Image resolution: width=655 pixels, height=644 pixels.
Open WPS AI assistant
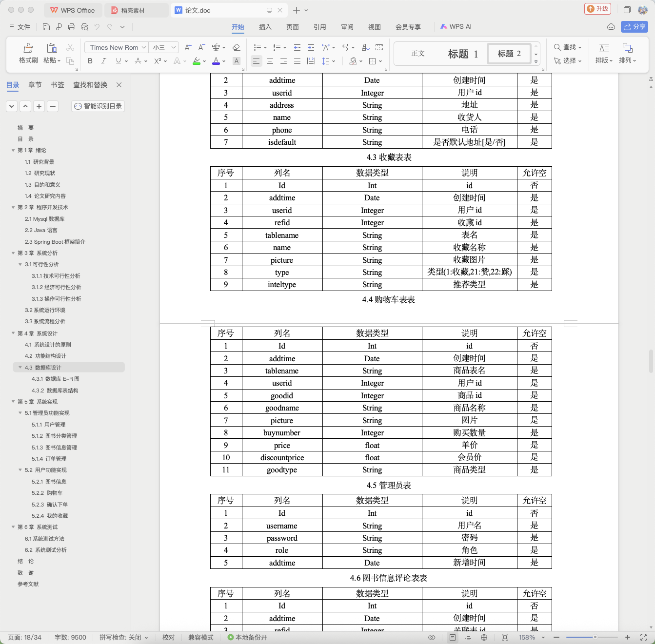[x=456, y=27]
